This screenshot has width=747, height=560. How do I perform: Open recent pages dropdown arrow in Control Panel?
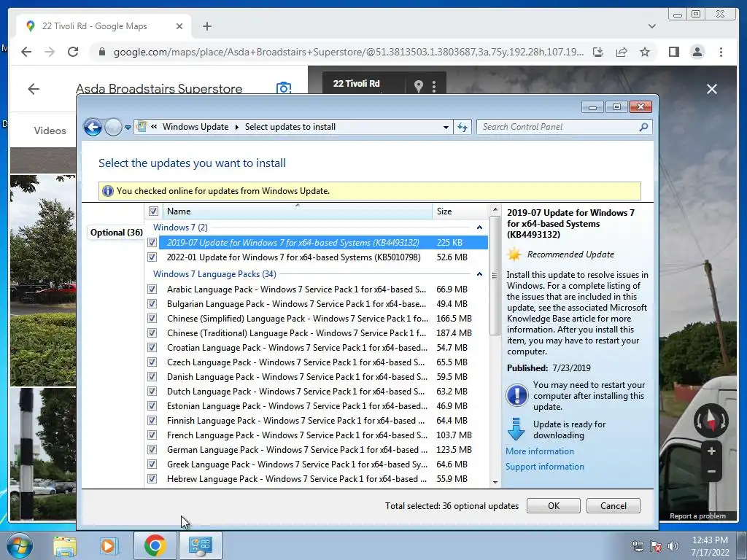[128, 128]
